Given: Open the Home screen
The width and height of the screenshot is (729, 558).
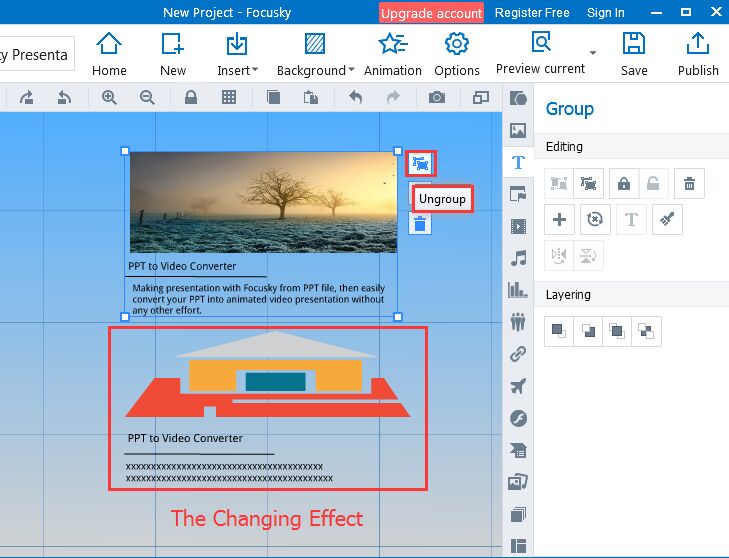Looking at the screenshot, I should click(109, 54).
